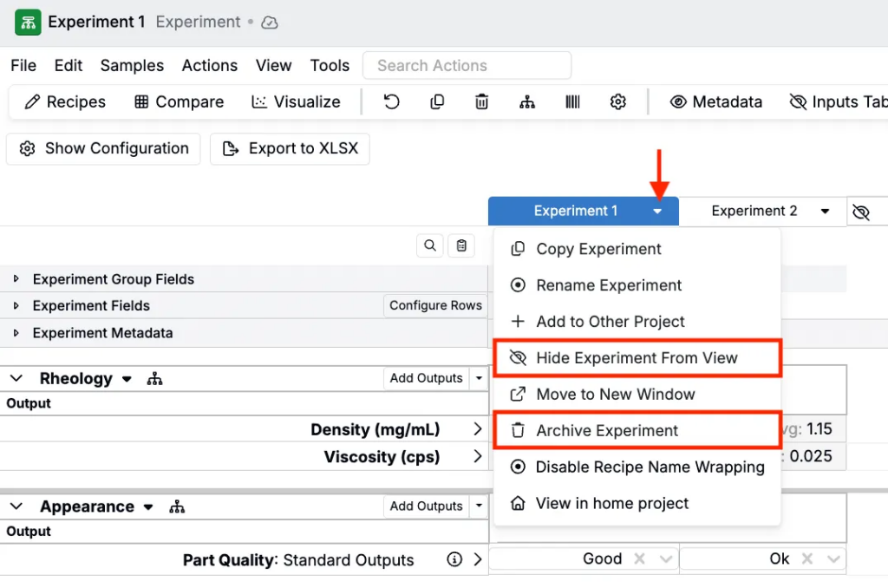Toggle Disable Recipe Name Wrapping

click(650, 467)
